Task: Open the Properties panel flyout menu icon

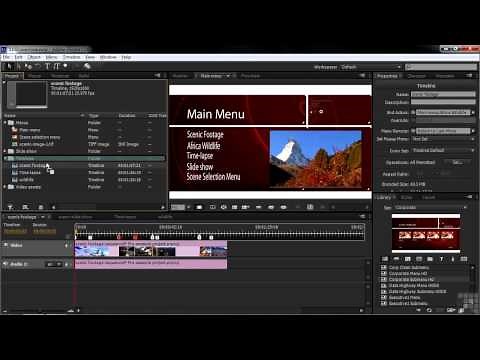Action: point(469,76)
